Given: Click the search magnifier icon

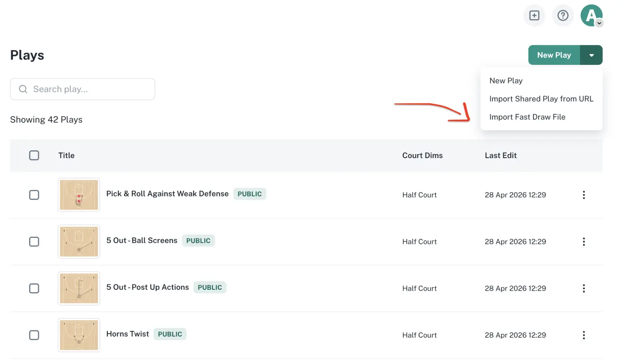Looking at the screenshot, I should (x=23, y=89).
